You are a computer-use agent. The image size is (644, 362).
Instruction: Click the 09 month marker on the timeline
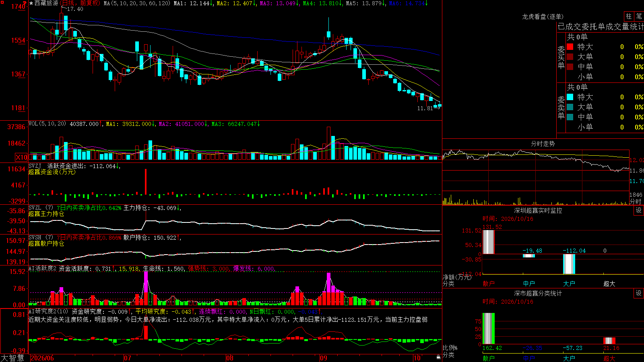324,358
